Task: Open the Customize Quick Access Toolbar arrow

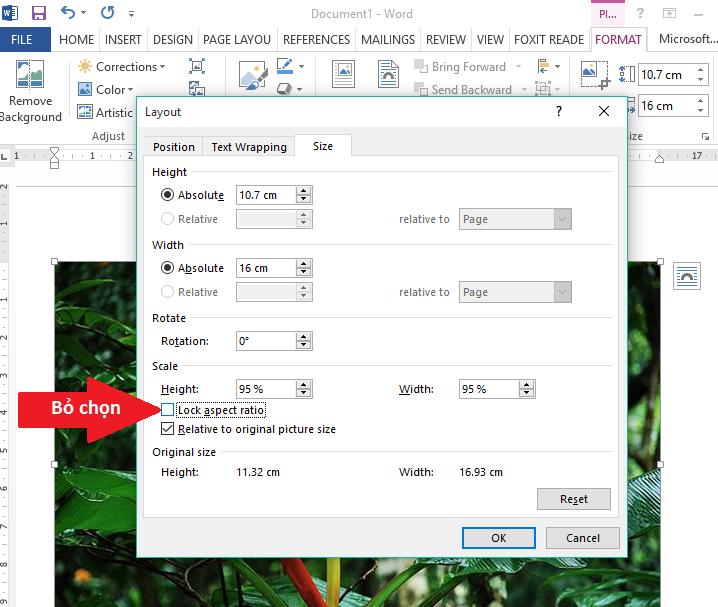Action: coord(131,14)
